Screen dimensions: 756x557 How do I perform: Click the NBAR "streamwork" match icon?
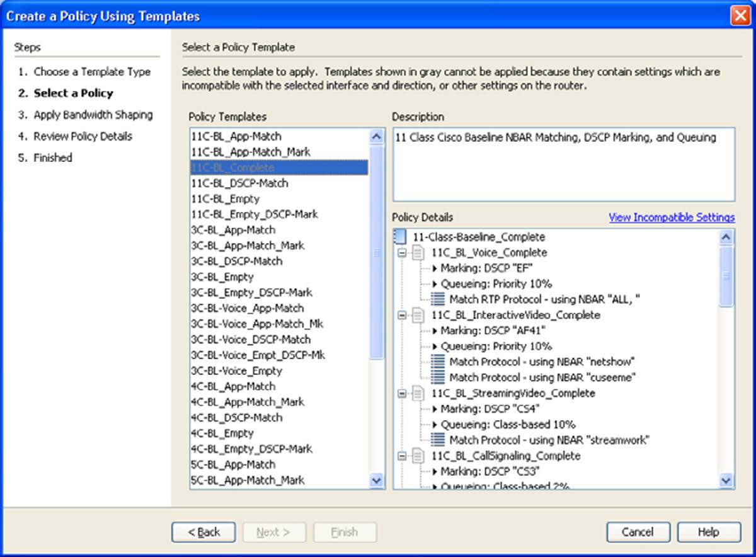tap(438, 440)
